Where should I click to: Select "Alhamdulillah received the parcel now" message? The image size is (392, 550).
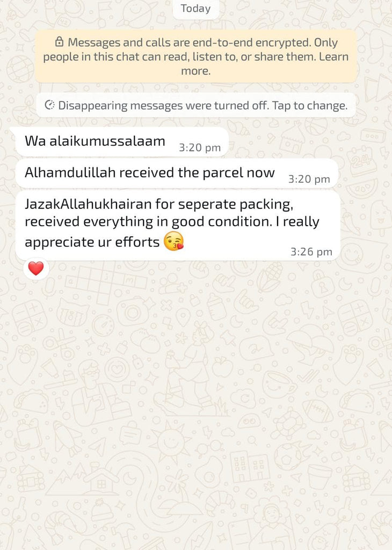pos(177,173)
